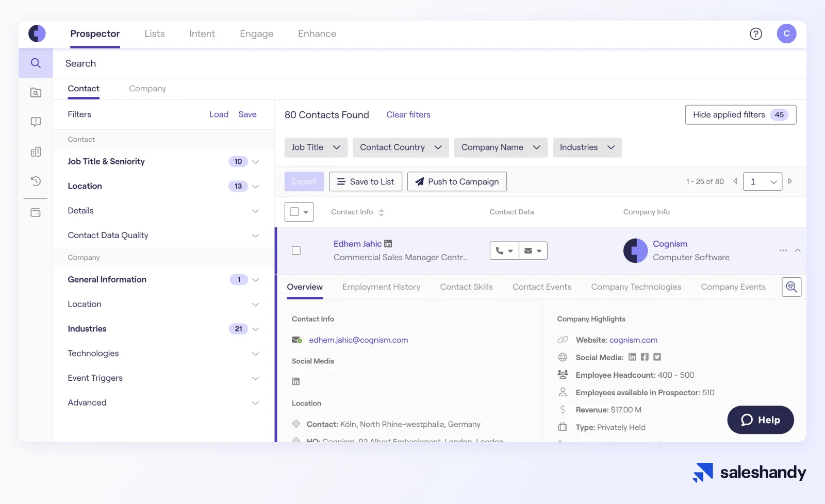Click Save filters link
This screenshot has height=504, width=825.
coord(247,114)
